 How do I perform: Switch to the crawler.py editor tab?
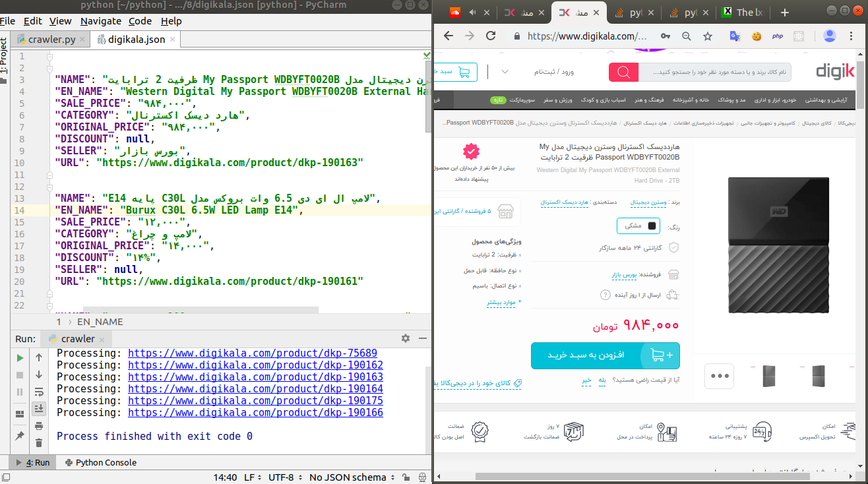point(51,40)
